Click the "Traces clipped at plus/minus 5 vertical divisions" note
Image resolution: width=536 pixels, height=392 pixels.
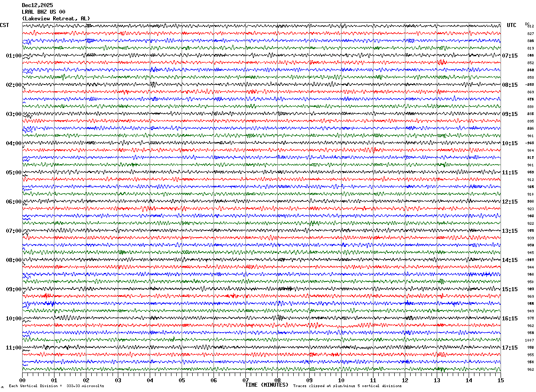pos(348,386)
